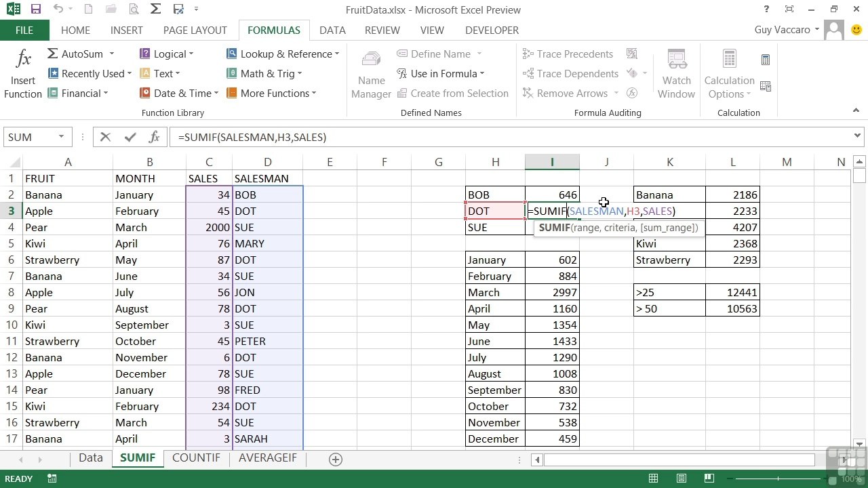868x488 pixels.
Task: Click the Name Manager button
Action: [x=371, y=74]
